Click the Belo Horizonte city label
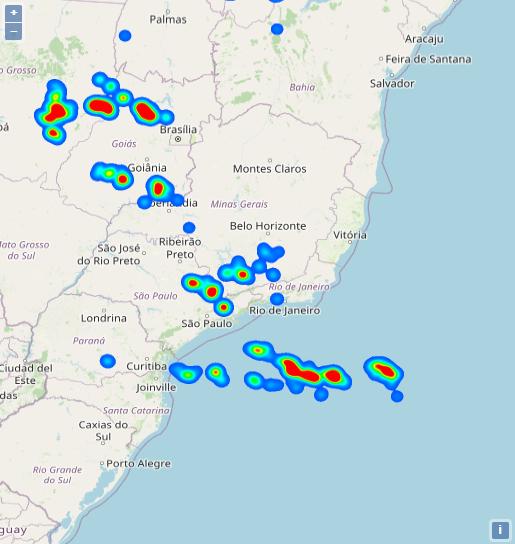The width and height of the screenshot is (515, 544). point(268,226)
